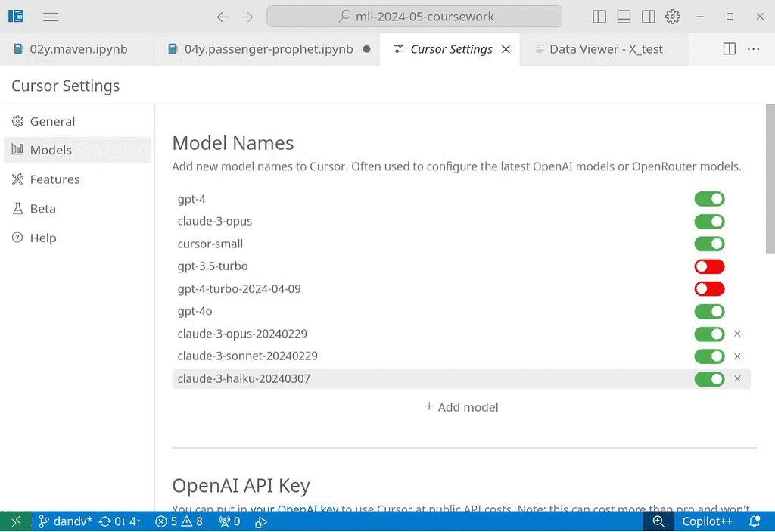The width and height of the screenshot is (775, 532).
Task: Open settings using the gear icon
Action: [672, 17]
